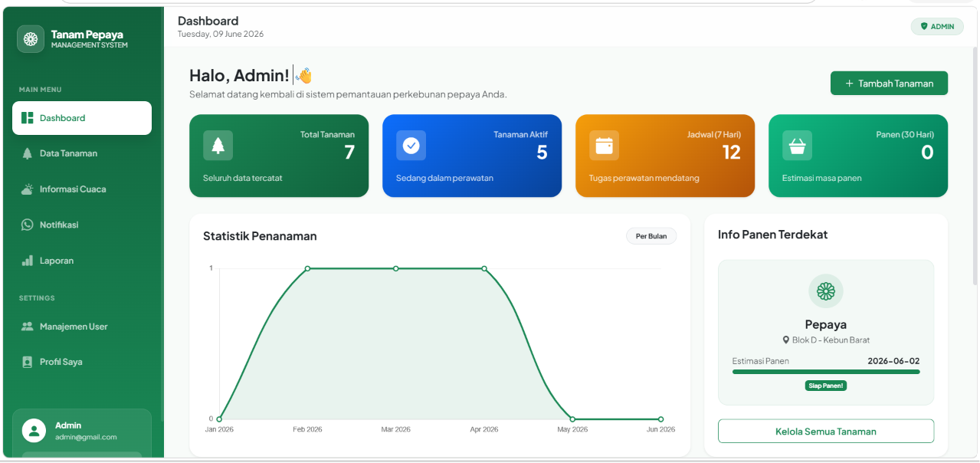Click the Mar 2026 chart data point
Image resolution: width=980 pixels, height=463 pixels.
point(396,268)
